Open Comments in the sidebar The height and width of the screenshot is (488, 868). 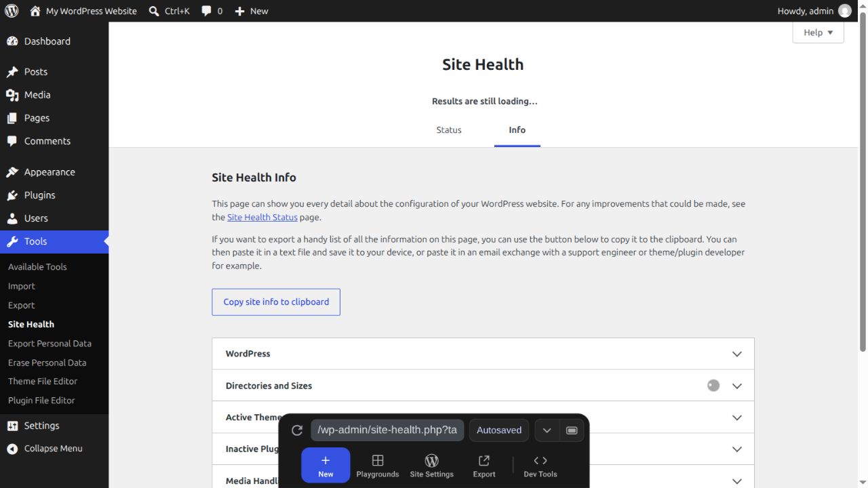click(x=54, y=141)
